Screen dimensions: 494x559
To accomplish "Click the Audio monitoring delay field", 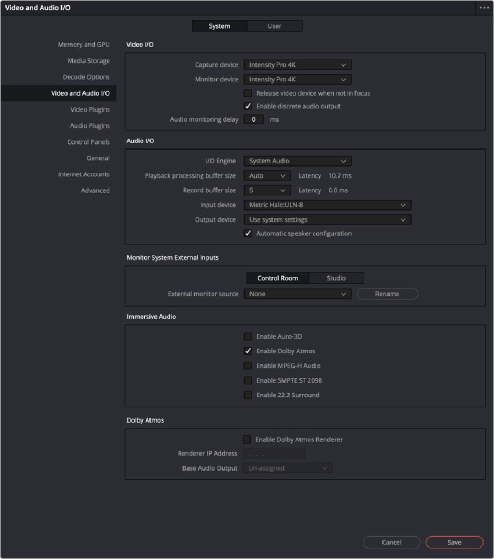I will point(254,119).
